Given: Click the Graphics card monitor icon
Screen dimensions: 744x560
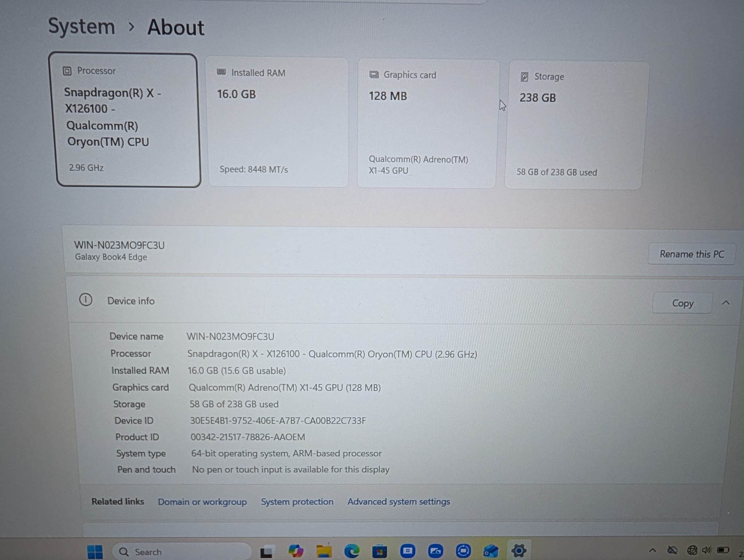Looking at the screenshot, I should point(374,74).
